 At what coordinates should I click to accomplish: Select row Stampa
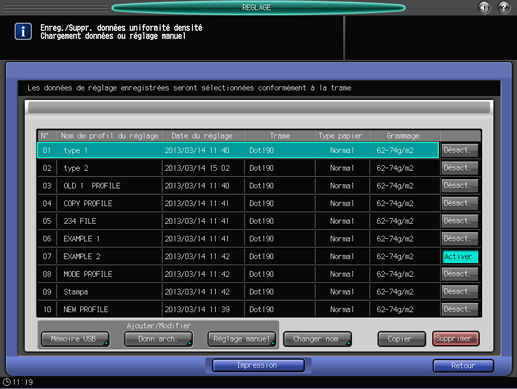pos(238,292)
